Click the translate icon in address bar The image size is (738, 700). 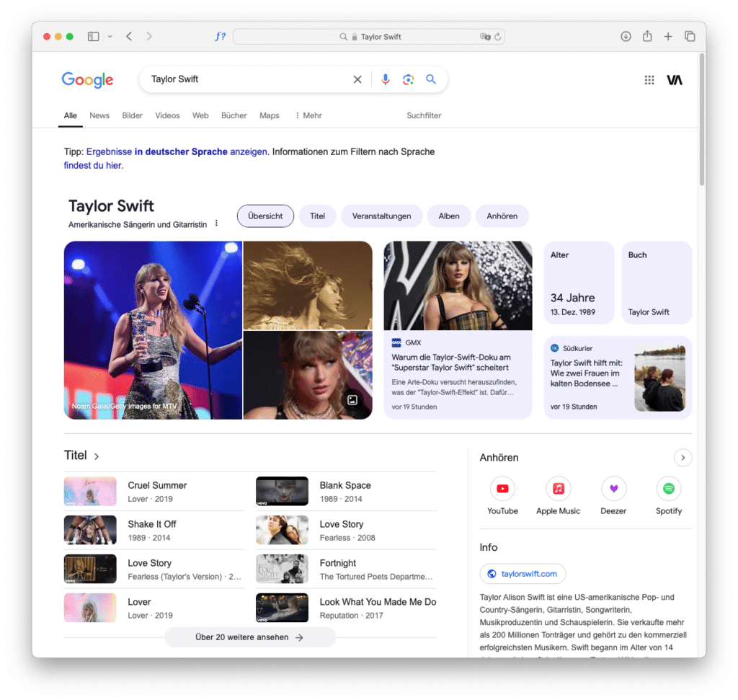[485, 36]
